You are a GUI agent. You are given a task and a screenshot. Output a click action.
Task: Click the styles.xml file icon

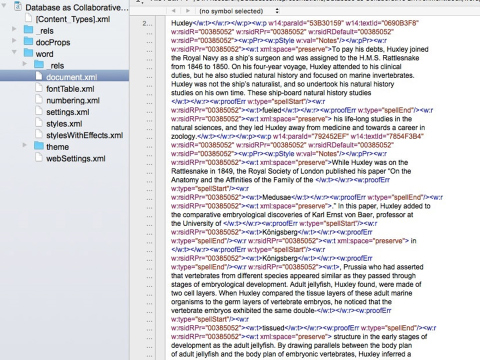point(39,123)
